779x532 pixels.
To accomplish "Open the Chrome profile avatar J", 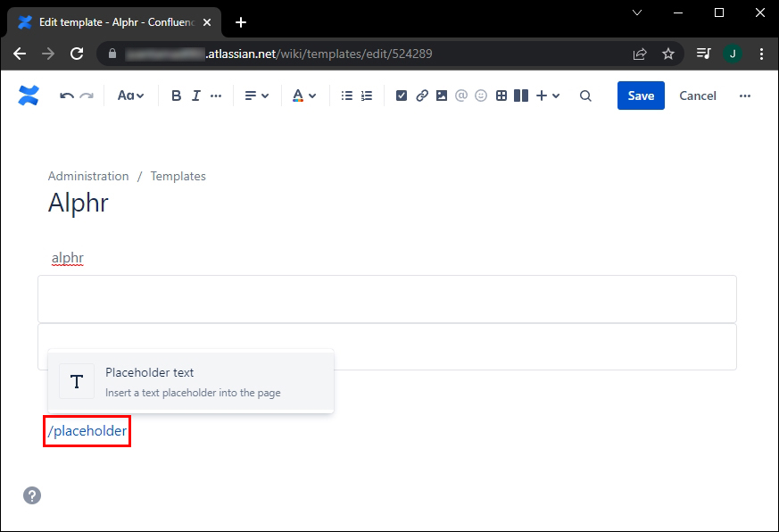I will pyautogui.click(x=733, y=54).
